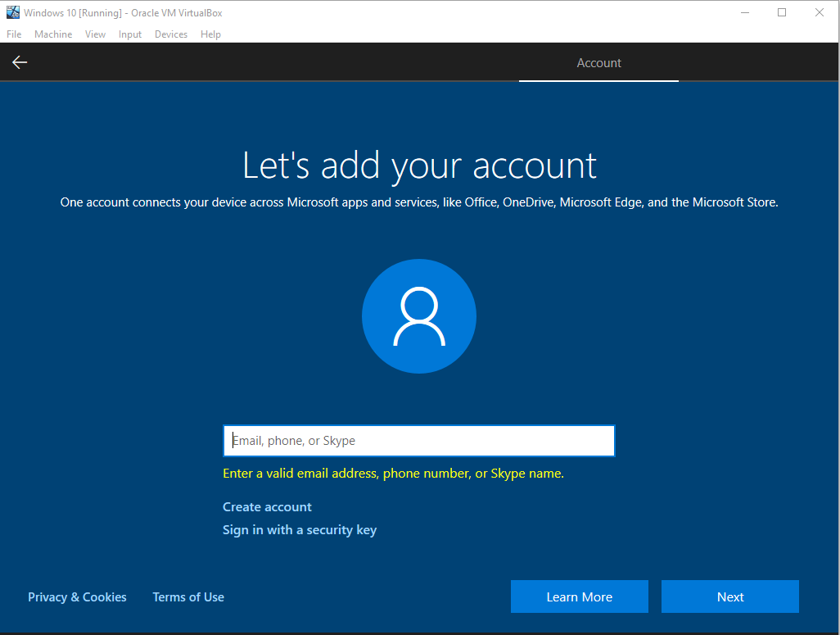Click the Next button

coord(729,596)
